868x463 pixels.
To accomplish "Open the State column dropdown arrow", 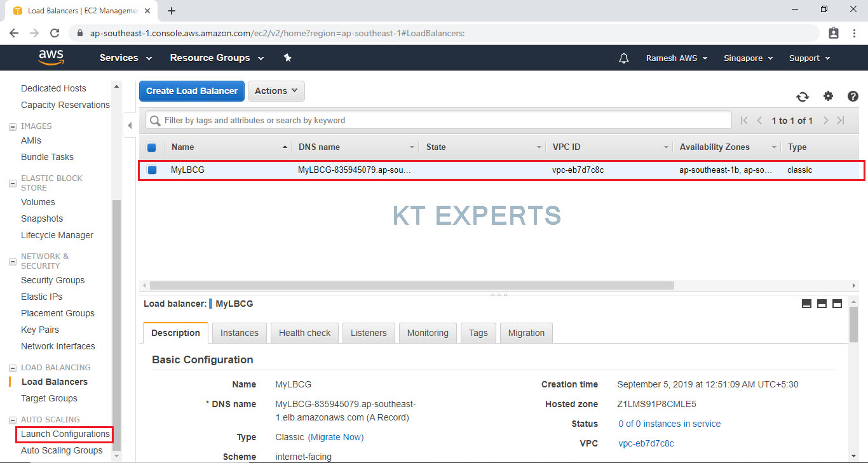I will pos(539,147).
